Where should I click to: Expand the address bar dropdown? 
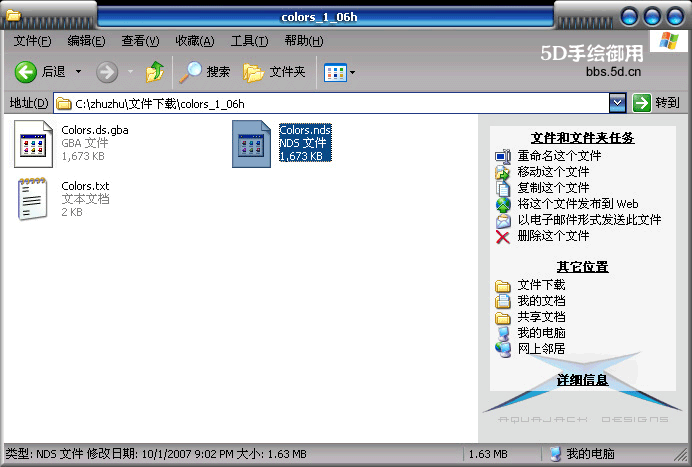coord(617,103)
